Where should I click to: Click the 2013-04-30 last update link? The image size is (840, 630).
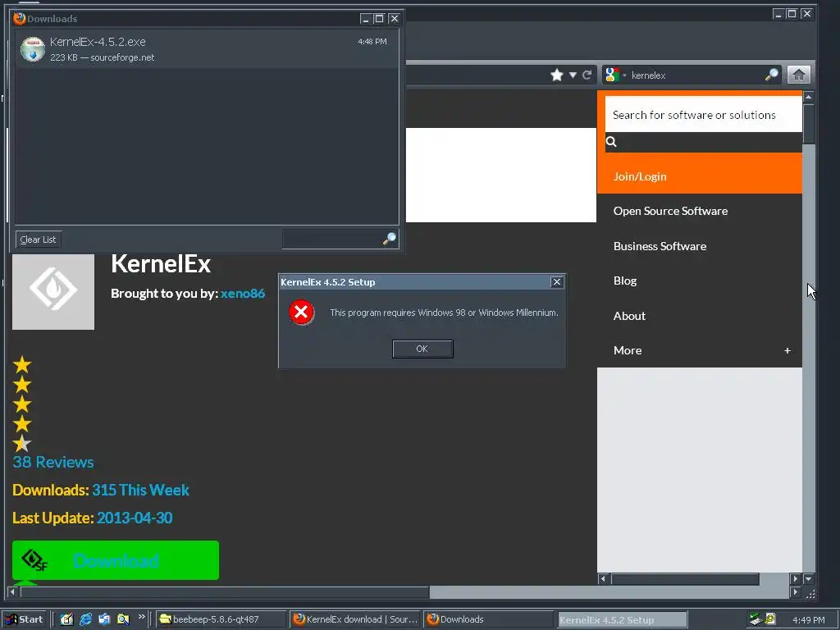pos(135,518)
